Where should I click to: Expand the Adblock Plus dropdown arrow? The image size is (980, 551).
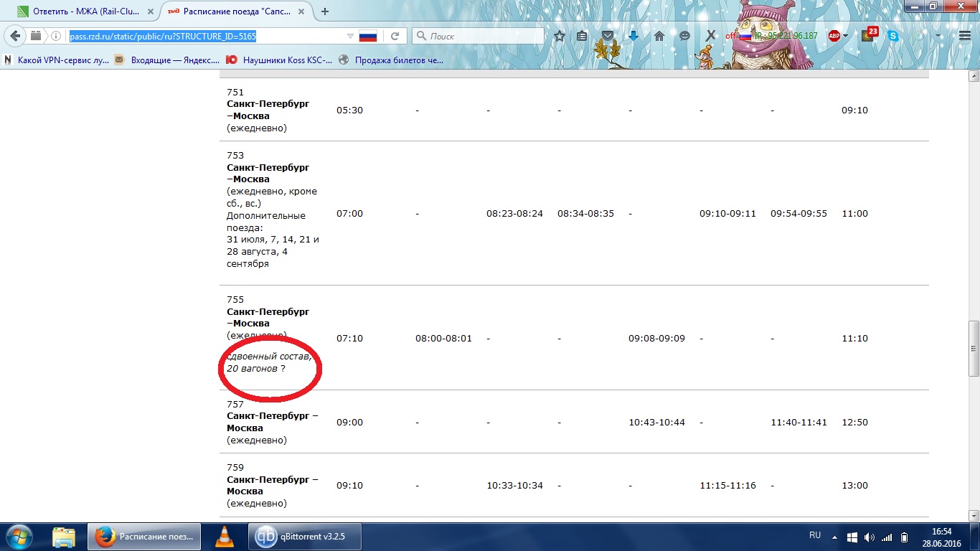846,36
